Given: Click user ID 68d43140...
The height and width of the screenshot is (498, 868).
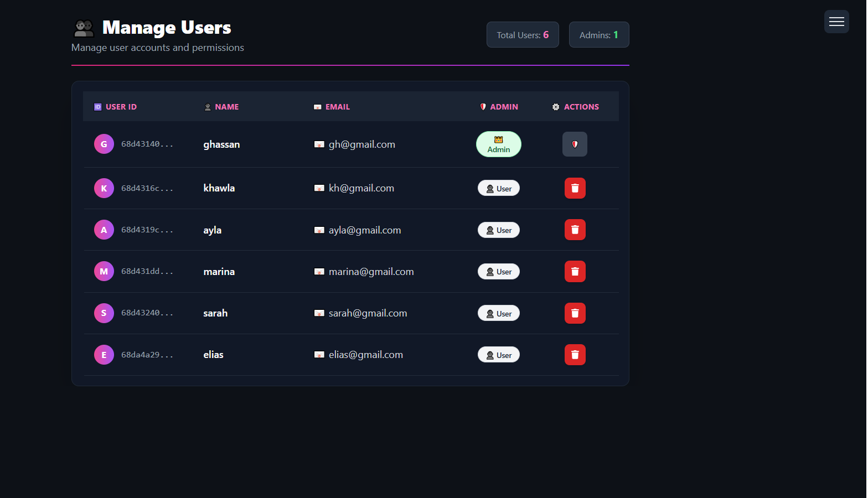Looking at the screenshot, I should pyautogui.click(x=147, y=144).
